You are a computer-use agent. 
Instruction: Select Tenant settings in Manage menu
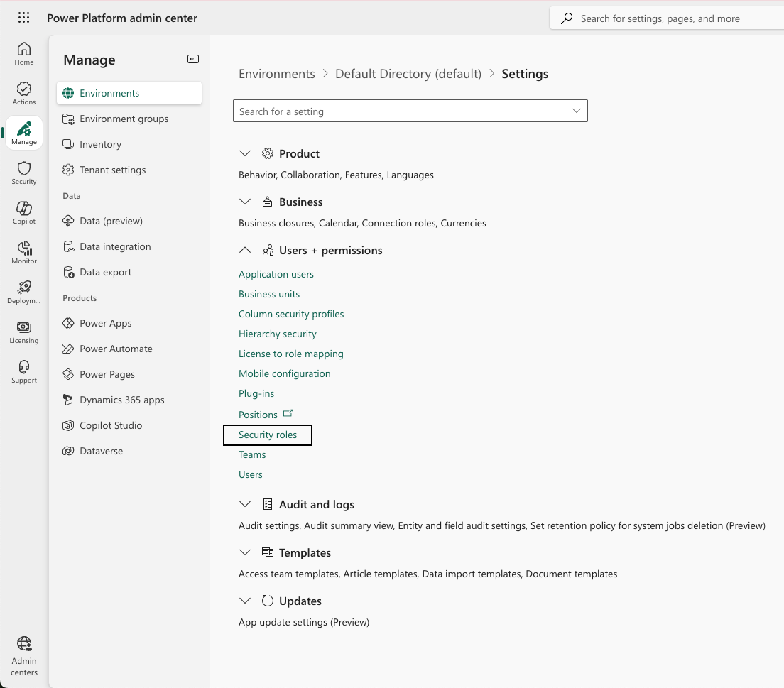click(112, 170)
